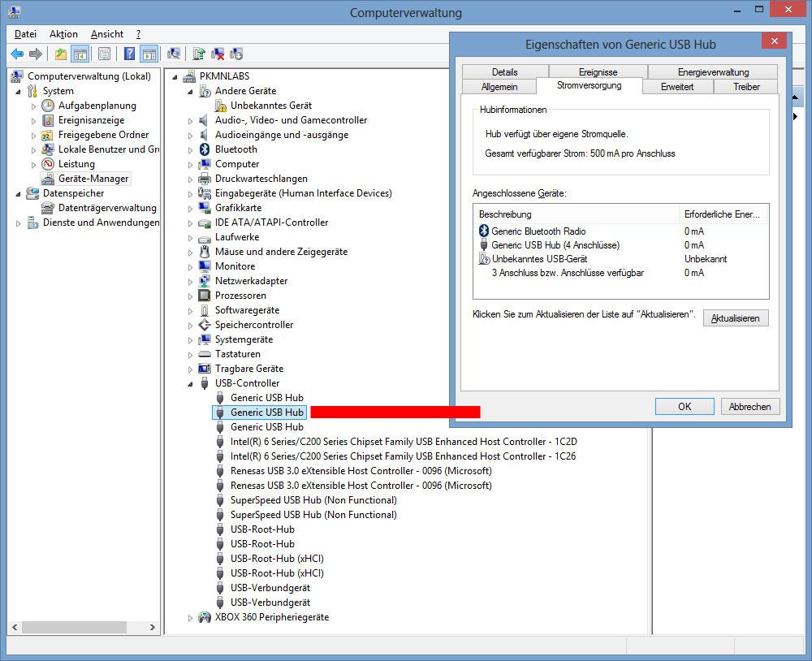Click the blue Help question mark icon
Viewport: 812px width, 661px height.
(x=129, y=54)
